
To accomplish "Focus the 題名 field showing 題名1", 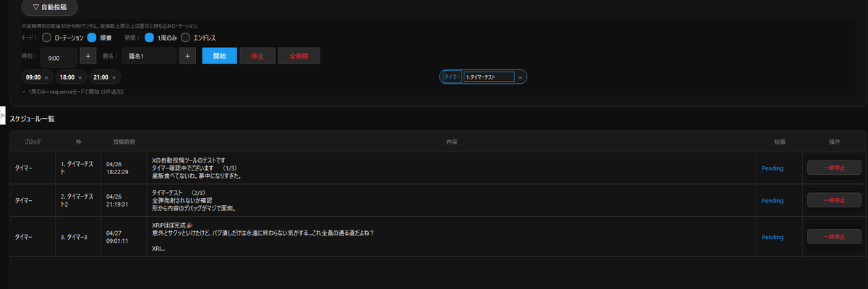I will (x=150, y=56).
